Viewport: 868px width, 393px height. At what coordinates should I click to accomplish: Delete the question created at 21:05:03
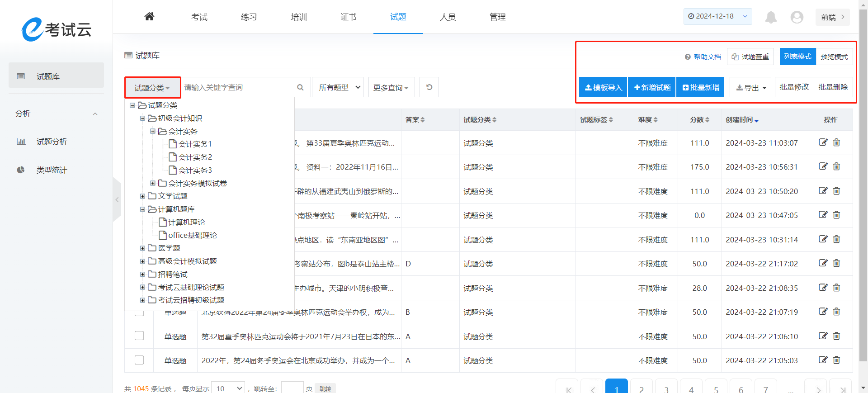[x=836, y=360]
